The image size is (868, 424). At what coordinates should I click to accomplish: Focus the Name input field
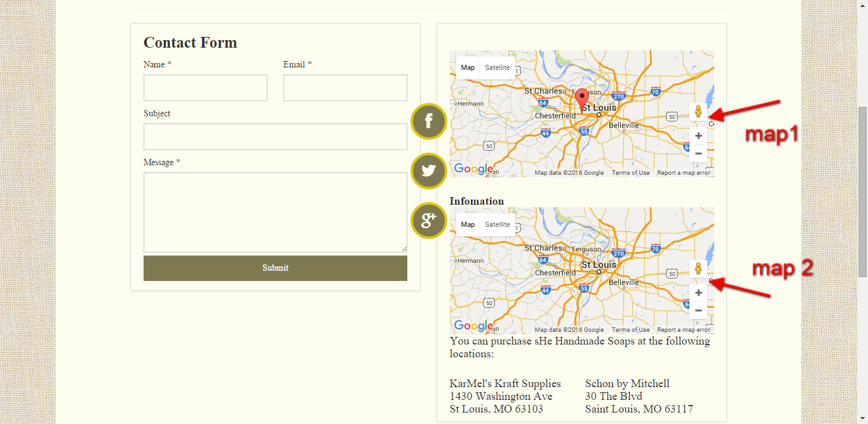pos(205,88)
